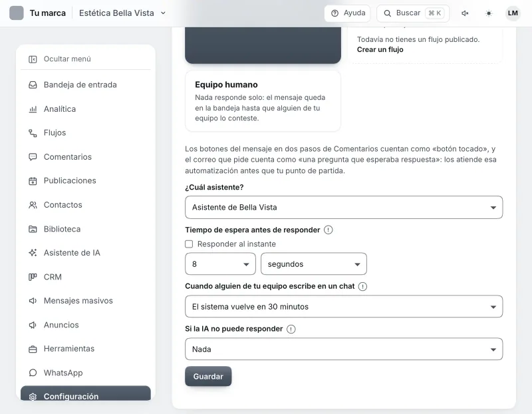Image resolution: width=532 pixels, height=414 pixels.
Task: Click the Guardar button
Action: [208, 376]
